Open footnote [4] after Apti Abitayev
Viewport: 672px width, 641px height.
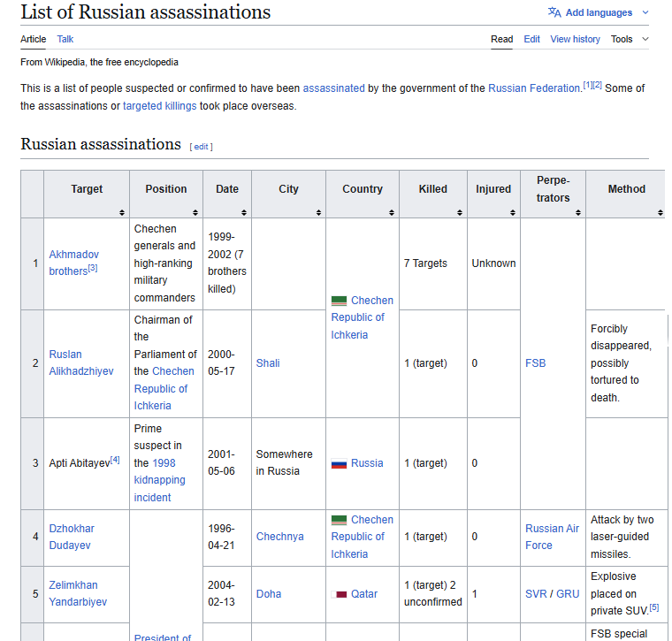tap(115, 460)
